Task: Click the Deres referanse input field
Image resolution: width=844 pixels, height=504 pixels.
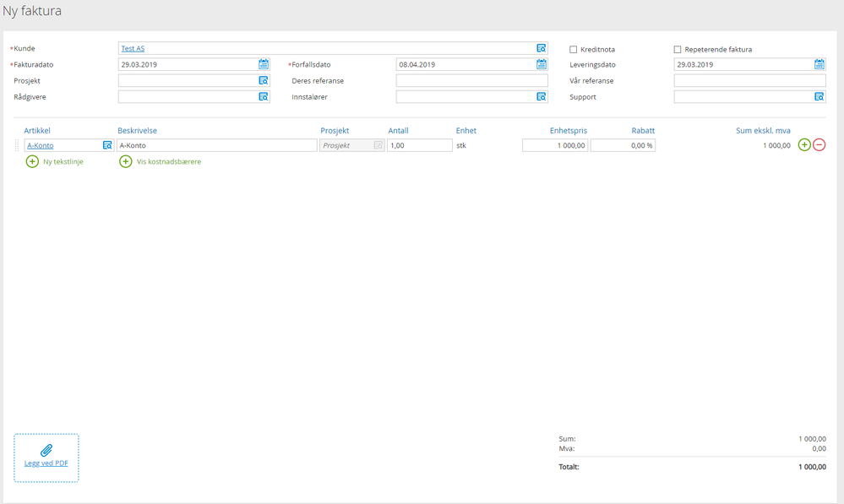Action: click(x=472, y=81)
